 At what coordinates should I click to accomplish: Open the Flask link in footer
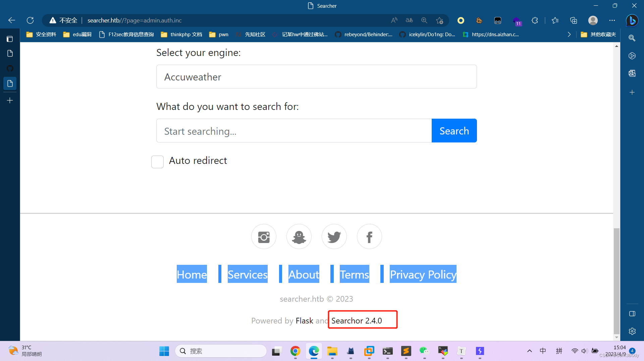(304, 321)
